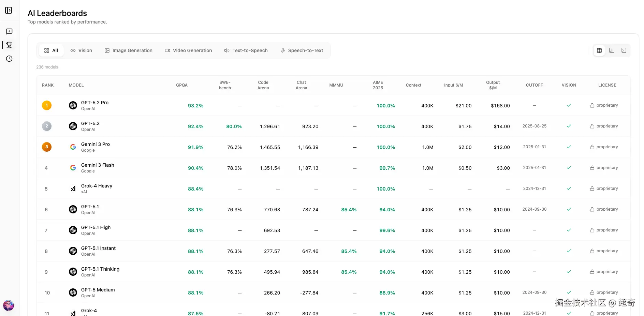Click the 1,187.13 Chat Arena value
Viewport: 644px width, 316px height.
(x=308, y=168)
